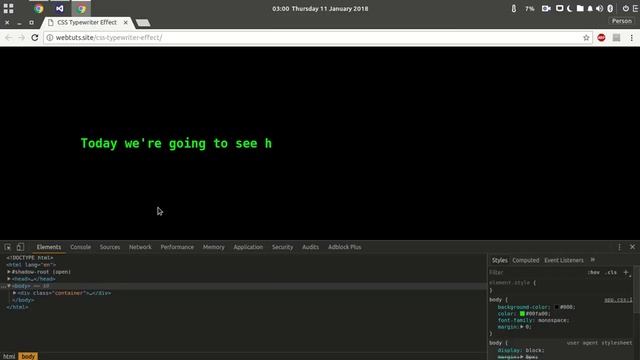Open the folder tray icon
This screenshot has height=360, width=640.
(580, 8)
